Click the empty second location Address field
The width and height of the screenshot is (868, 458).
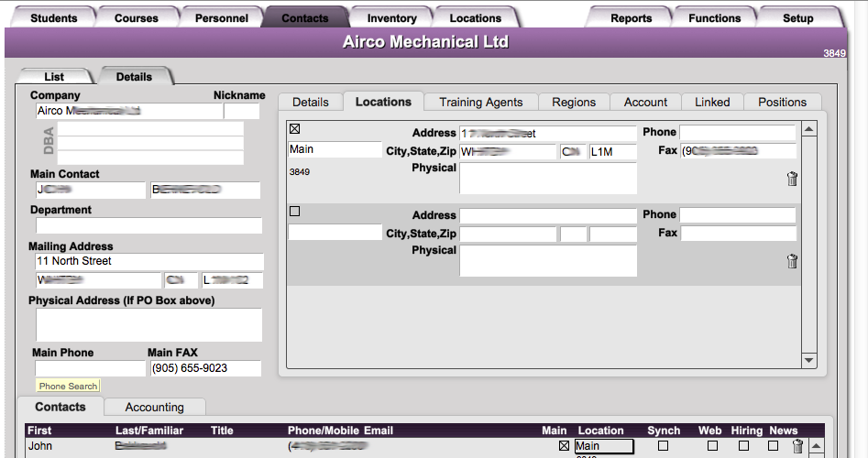coord(548,216)
